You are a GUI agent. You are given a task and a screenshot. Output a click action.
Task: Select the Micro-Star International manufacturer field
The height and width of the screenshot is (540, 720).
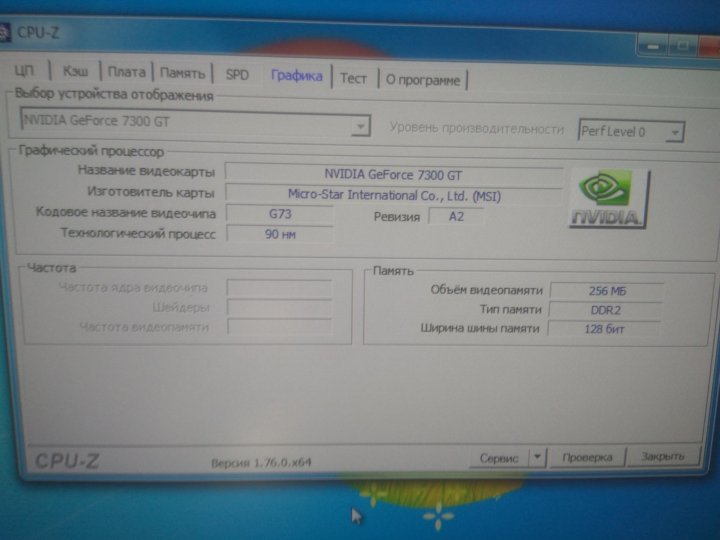click(x=393, y=195)
